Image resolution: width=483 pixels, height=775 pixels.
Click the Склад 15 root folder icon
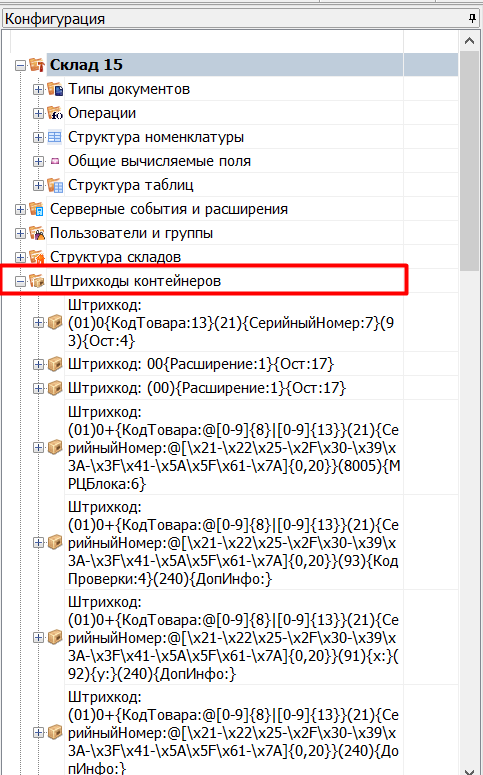coord(37,65)
